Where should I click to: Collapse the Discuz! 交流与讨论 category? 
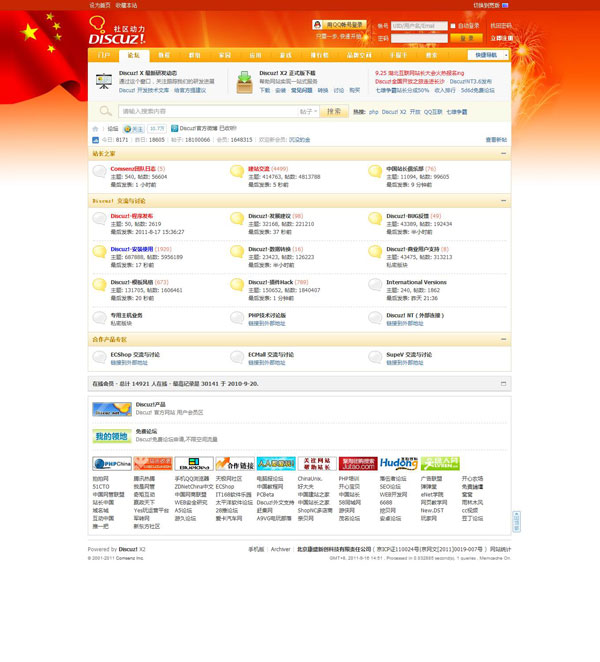(503, 201)
